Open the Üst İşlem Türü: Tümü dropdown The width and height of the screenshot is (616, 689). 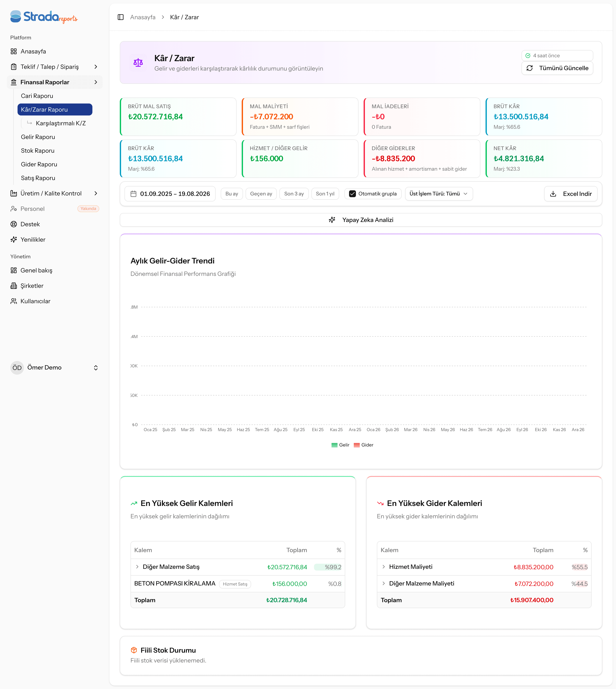click(439, 194)
